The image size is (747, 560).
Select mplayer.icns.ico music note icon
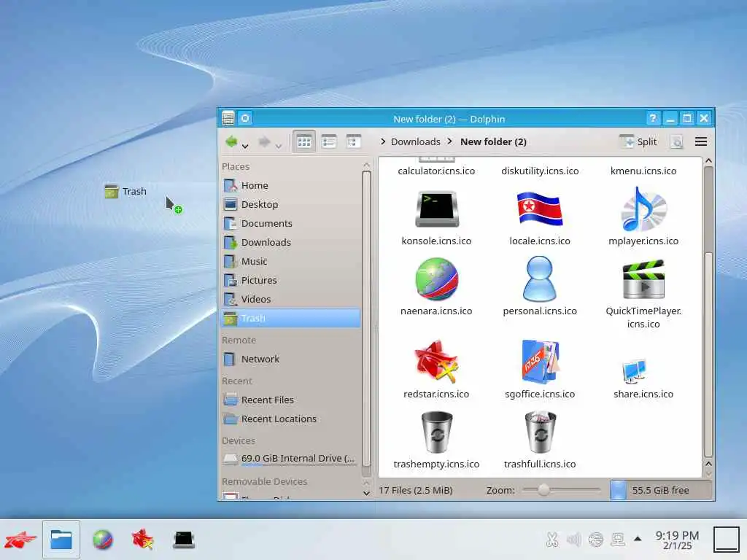[643, 209]
